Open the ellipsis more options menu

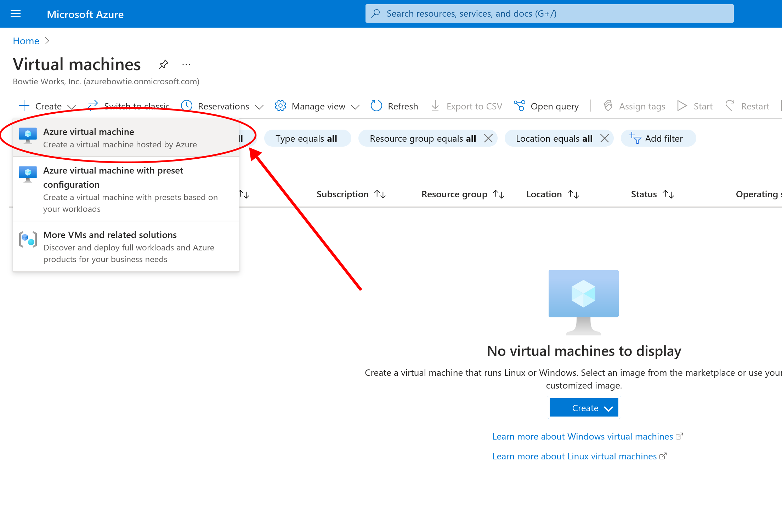point(186,64)
